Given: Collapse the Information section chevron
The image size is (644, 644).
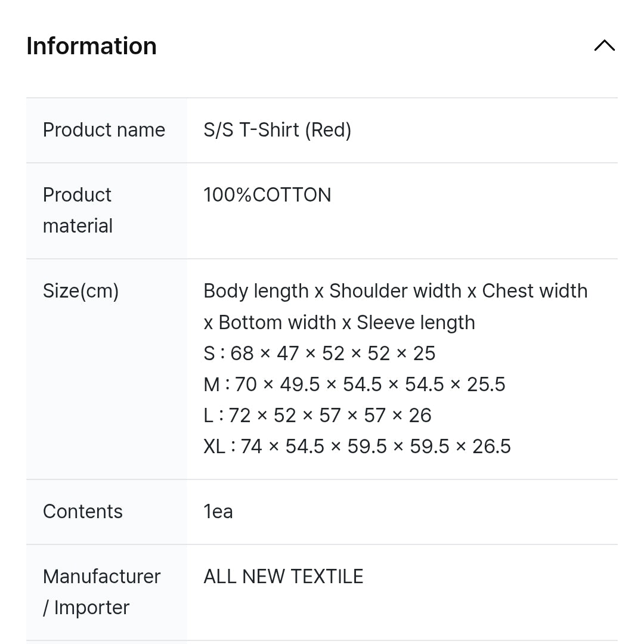Looking at the screenshot, I should pos(604,45).
